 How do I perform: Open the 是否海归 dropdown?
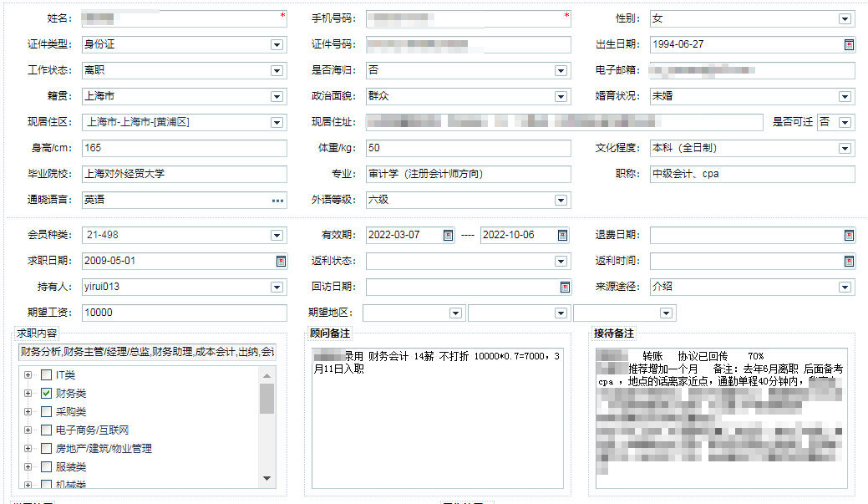click(561, 71)
